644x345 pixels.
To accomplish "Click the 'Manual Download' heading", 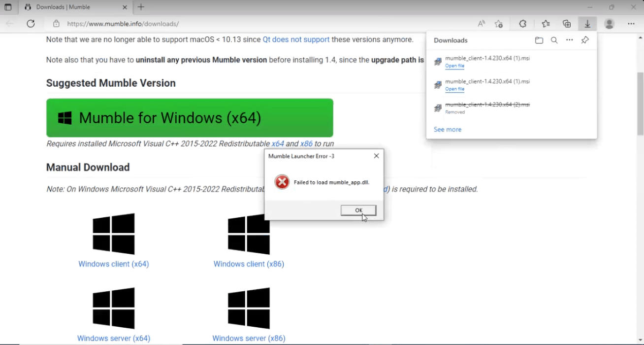I will tap(88, 167).
